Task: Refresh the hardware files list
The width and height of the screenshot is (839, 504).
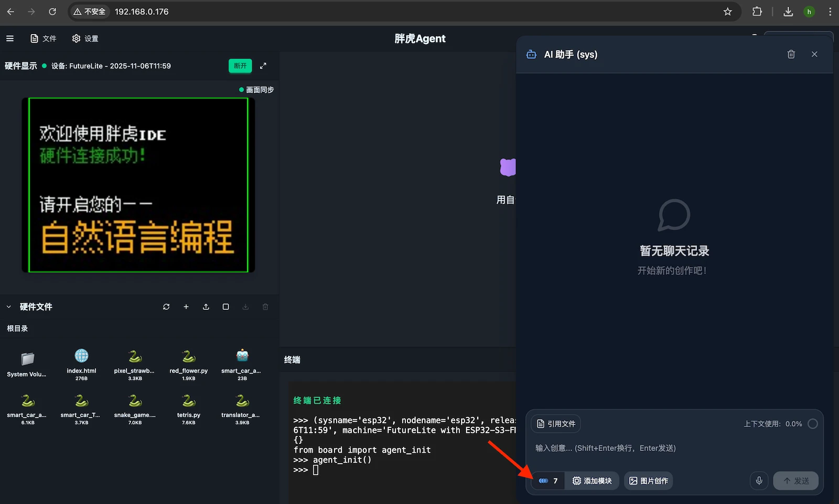Action: click(x=166, y=307)
